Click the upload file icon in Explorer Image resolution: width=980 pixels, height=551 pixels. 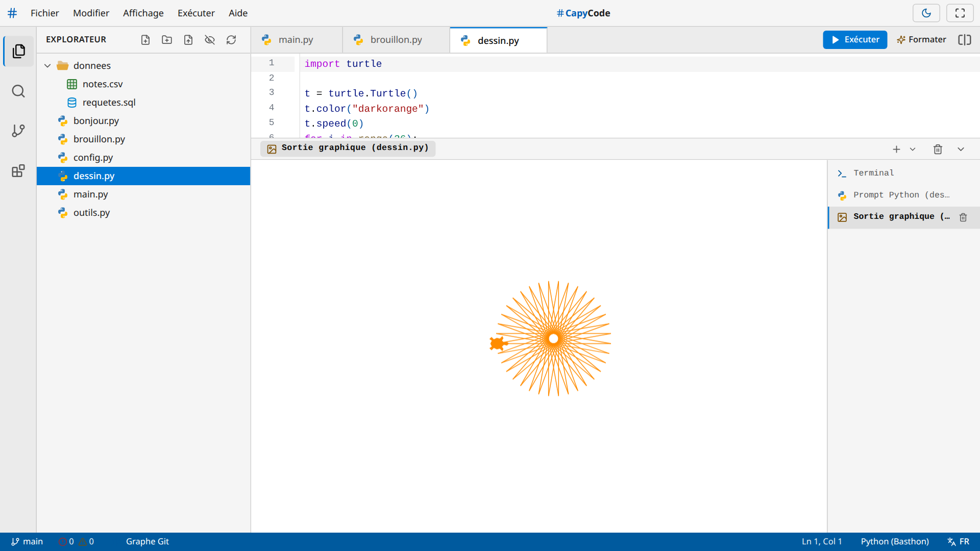coord(188,40)
